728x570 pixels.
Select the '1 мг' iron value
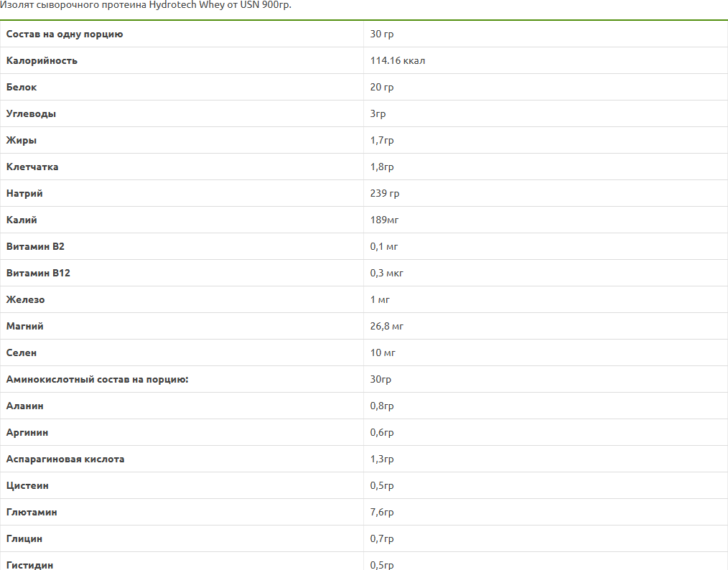(x=380, y=300)
